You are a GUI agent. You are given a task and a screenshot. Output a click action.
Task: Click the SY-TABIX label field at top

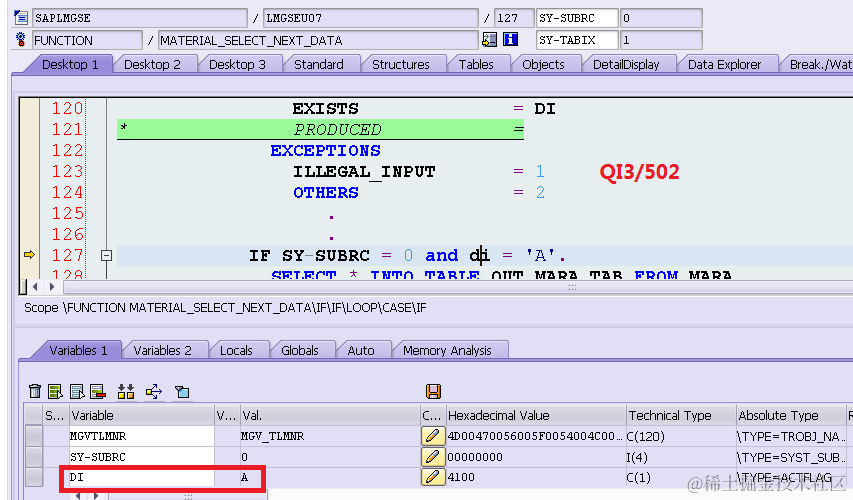[x=577, y=40]
